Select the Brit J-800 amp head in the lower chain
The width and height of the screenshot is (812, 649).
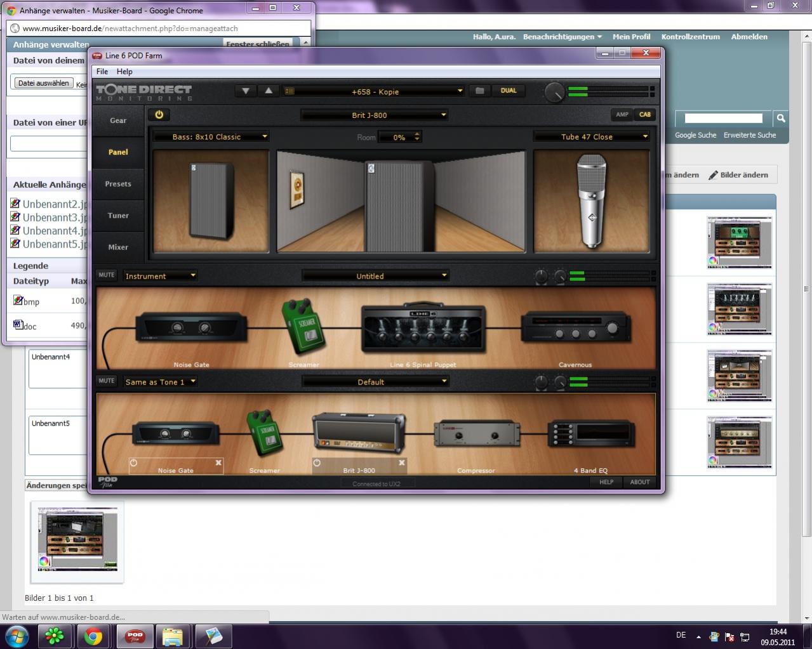pyautogui.click(x=359, y=433)
